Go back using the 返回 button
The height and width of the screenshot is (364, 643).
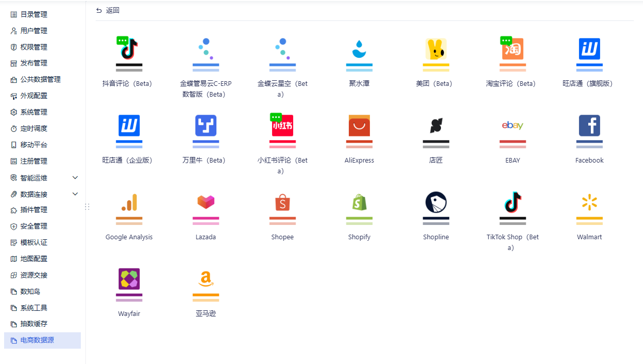(x=108, y=10)
